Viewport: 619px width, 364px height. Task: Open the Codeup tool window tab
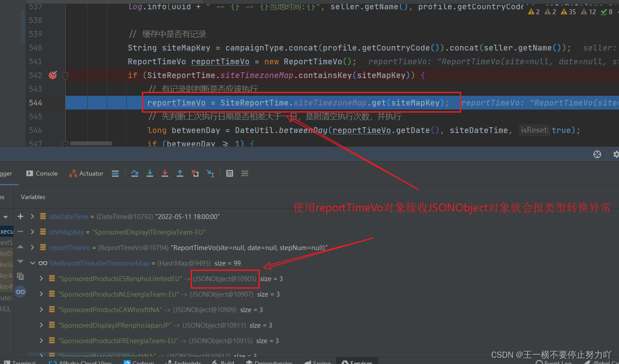point(139,362)
